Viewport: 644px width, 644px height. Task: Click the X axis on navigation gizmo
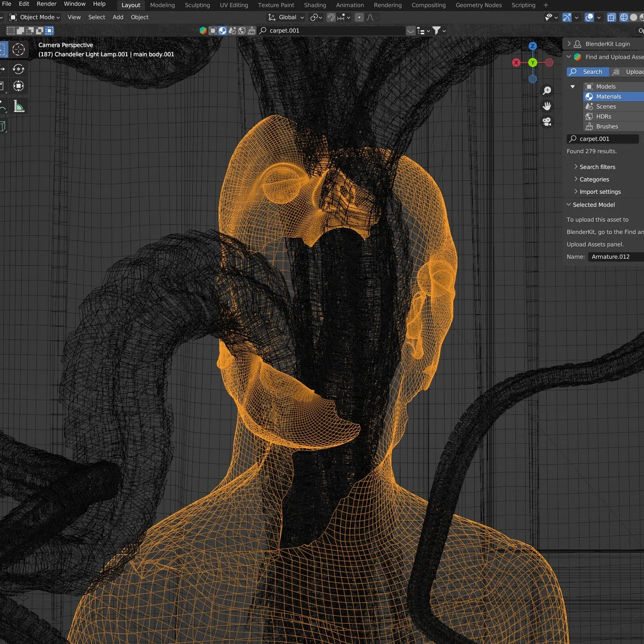pos(516,62)
